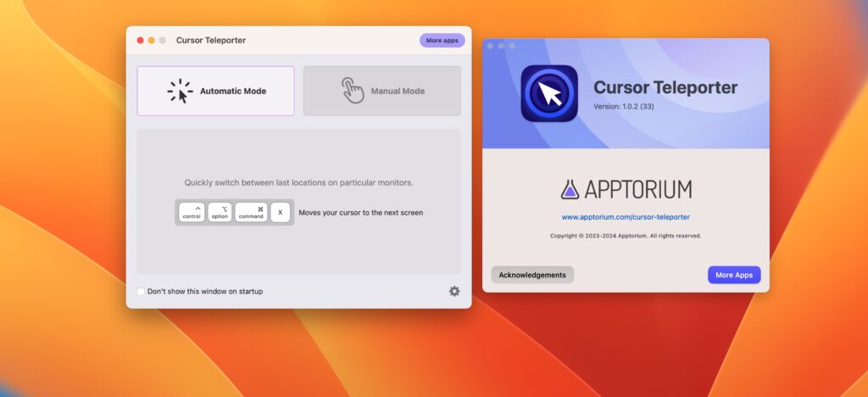Click the X key in shortcut

280,212
